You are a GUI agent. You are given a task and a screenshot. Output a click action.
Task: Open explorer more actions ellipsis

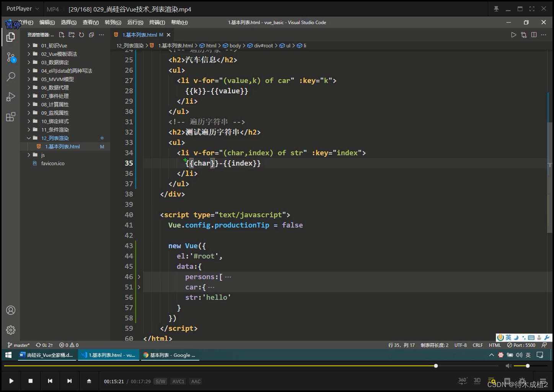click(x=101, y=35)
